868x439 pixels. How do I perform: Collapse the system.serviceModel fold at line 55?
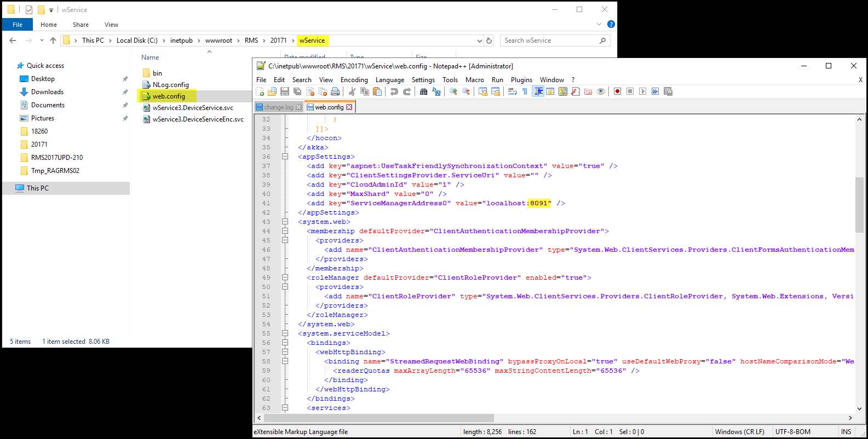coord(285,333)
